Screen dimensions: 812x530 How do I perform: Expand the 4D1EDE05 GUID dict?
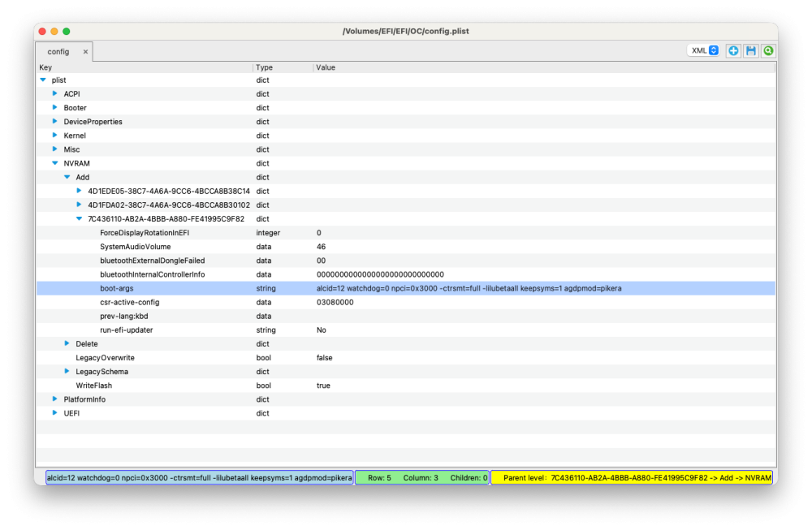click(x=79, y=191)
